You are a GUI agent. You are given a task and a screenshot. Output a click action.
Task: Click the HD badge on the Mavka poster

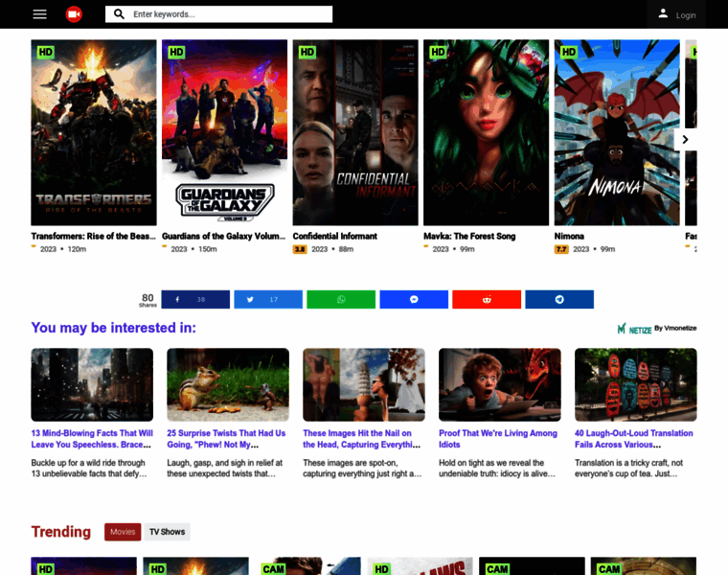[x=439, y=52]
